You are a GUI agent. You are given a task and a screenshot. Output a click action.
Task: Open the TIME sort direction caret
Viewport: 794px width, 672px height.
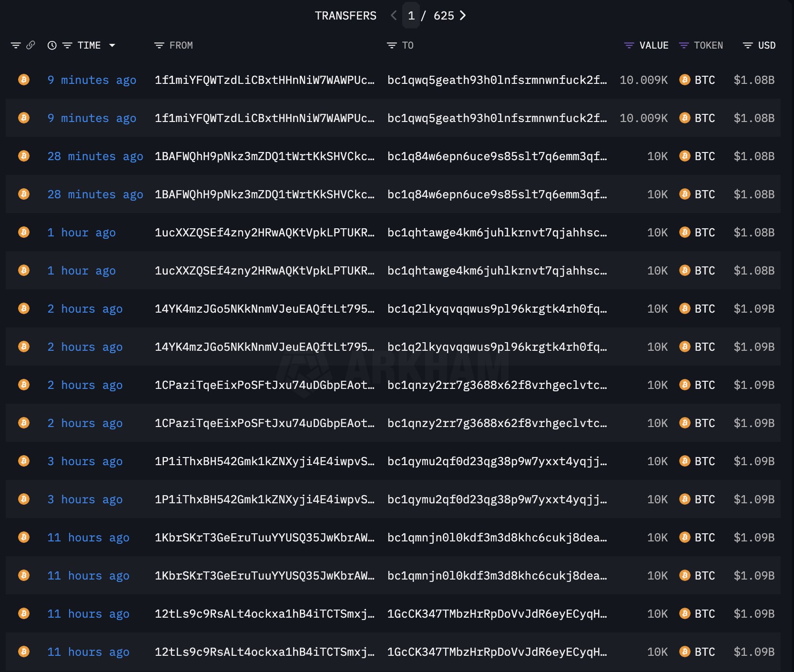click(x=113, y=45)
